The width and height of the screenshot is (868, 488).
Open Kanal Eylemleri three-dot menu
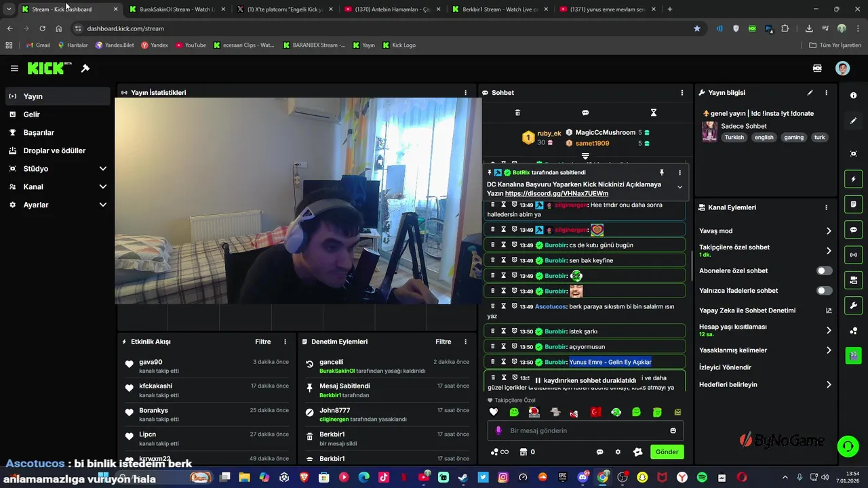pos(826,207)
